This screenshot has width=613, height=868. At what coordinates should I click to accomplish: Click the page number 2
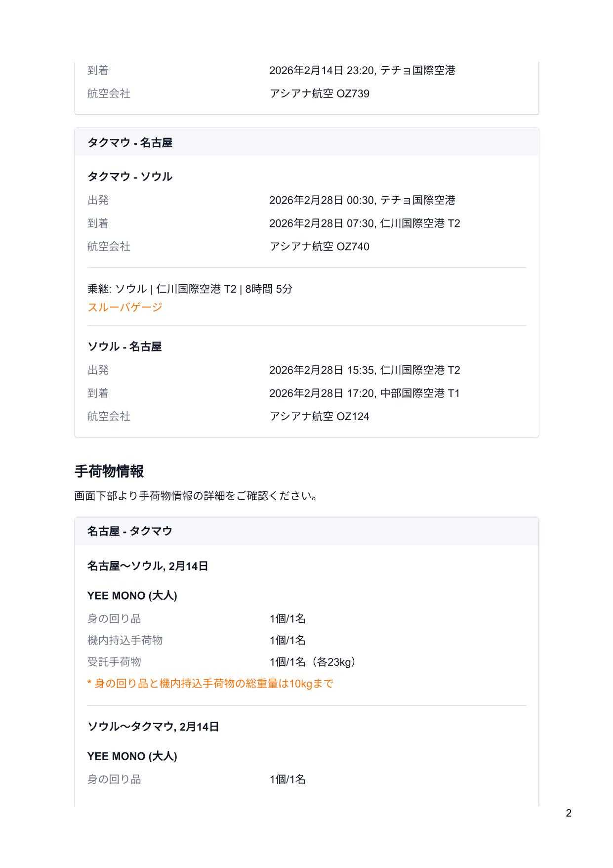pyautogui.click(x=569, y=813)
